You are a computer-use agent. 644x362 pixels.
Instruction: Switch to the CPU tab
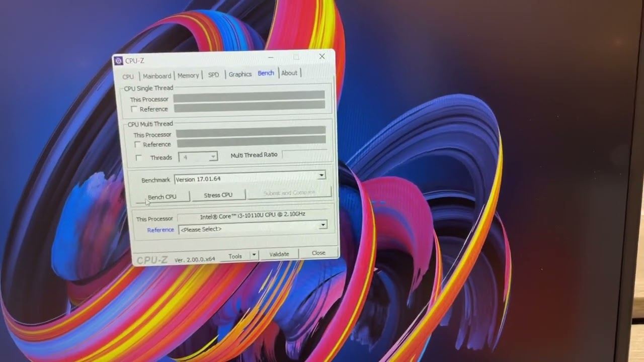coord(128,77)
